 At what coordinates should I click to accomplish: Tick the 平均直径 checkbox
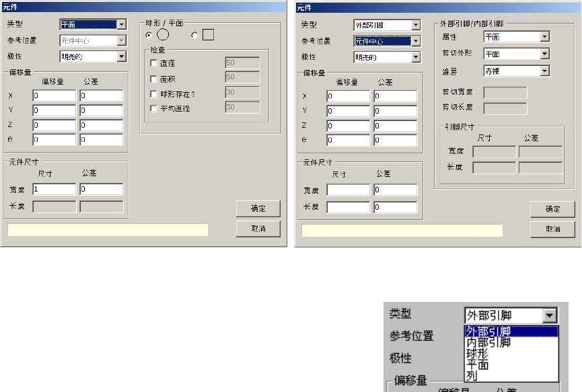click(153, 108)
